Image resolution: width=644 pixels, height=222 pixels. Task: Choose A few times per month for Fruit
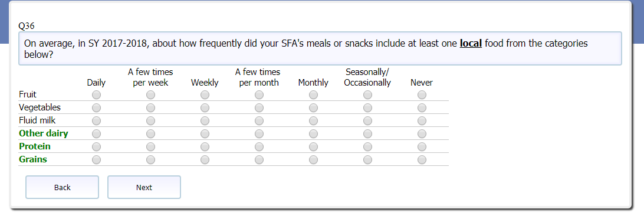pos(259,95)
